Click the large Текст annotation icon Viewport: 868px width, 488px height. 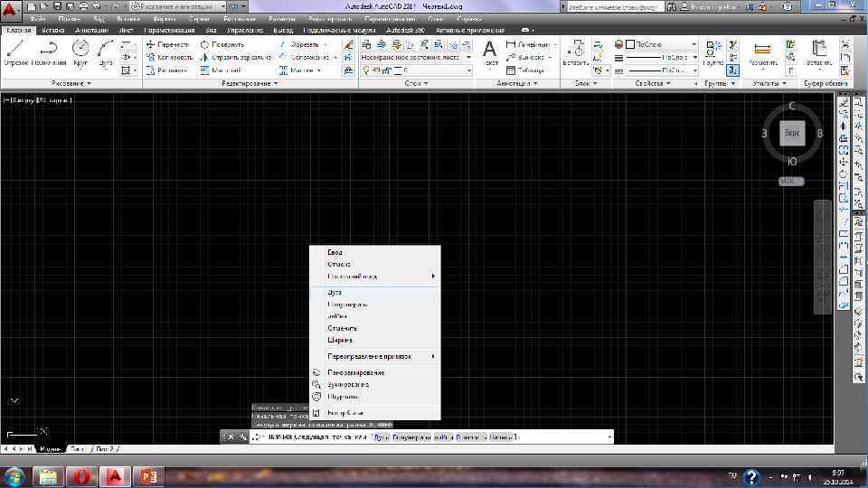coord(490,53)
